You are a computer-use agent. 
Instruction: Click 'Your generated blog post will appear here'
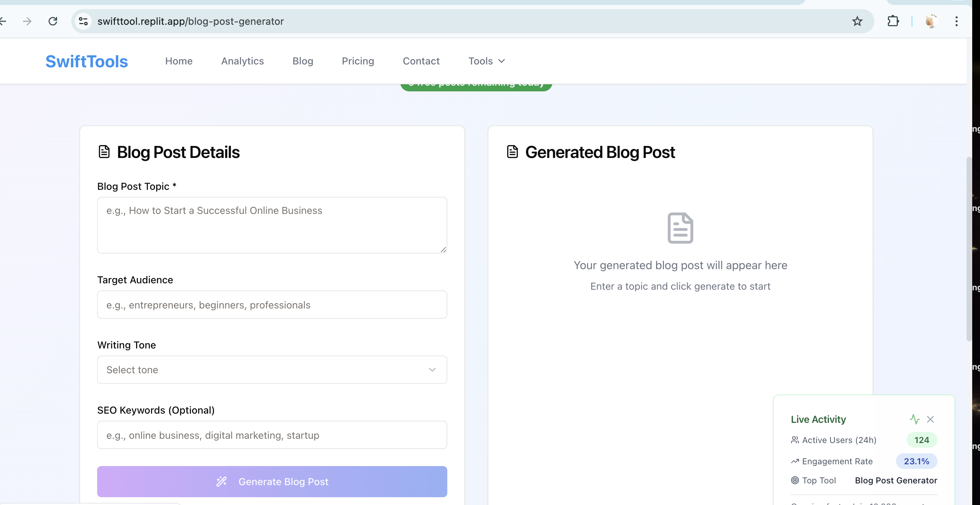coord(680,265)
